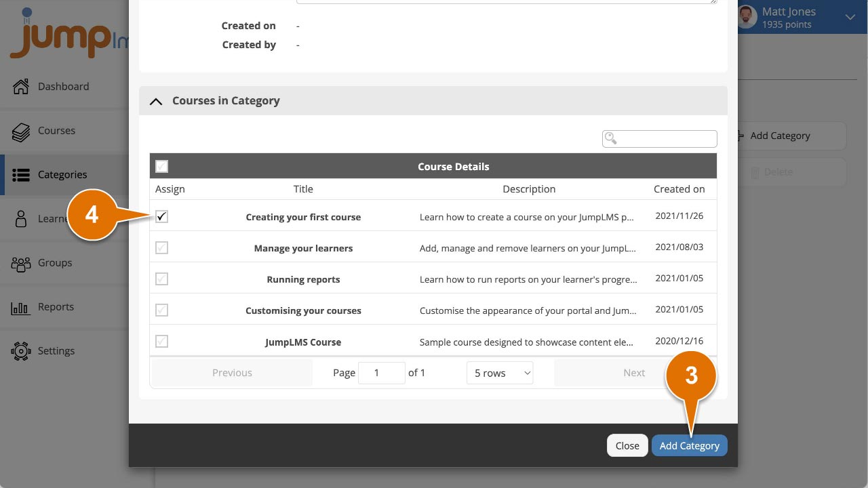Click the date 2021/11/26

679,216
